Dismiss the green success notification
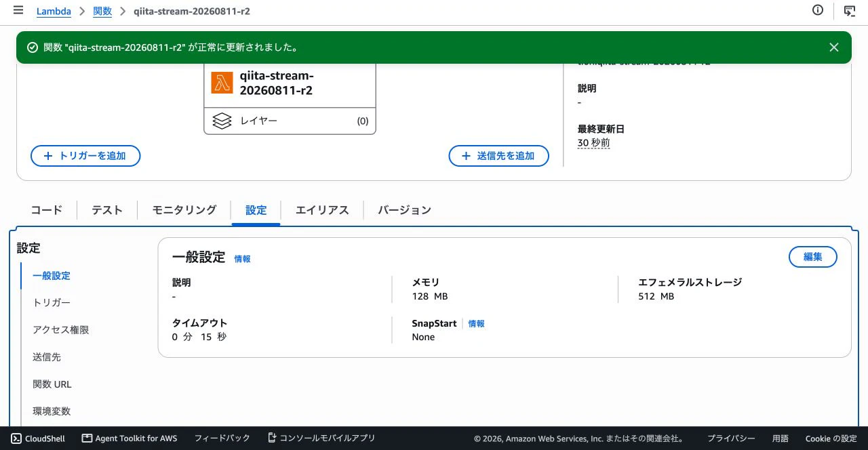The width and height of the screenshot is (868, 450). click(x=834, y=47)
